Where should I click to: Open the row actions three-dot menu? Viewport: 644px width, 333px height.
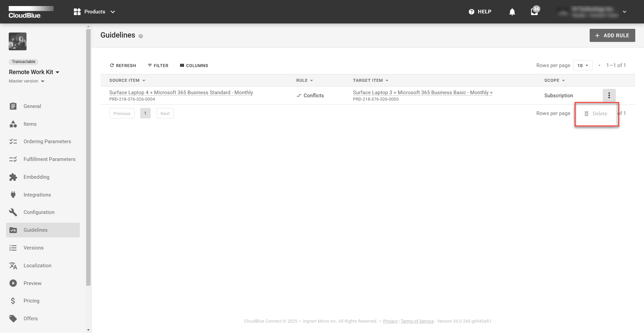click(609, 96)
